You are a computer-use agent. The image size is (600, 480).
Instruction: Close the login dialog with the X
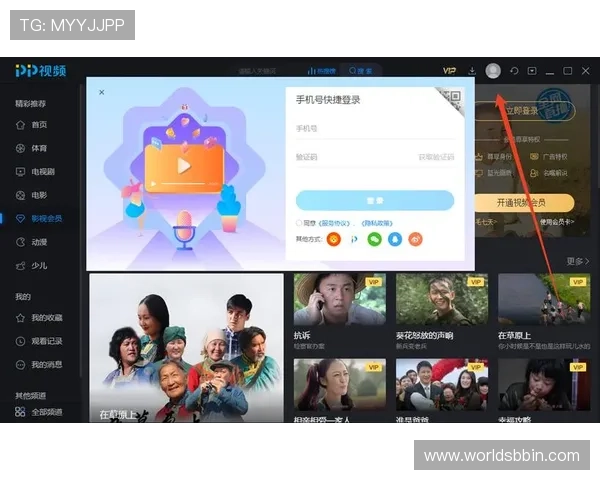pyautogui.click(x=101, y=92)
